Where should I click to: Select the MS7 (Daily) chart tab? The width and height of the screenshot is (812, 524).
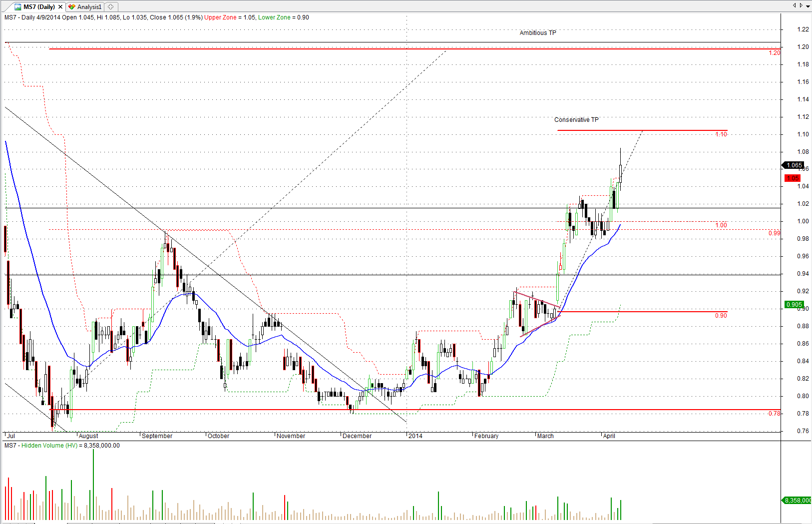pyautogui.click(x=38, y=7)
